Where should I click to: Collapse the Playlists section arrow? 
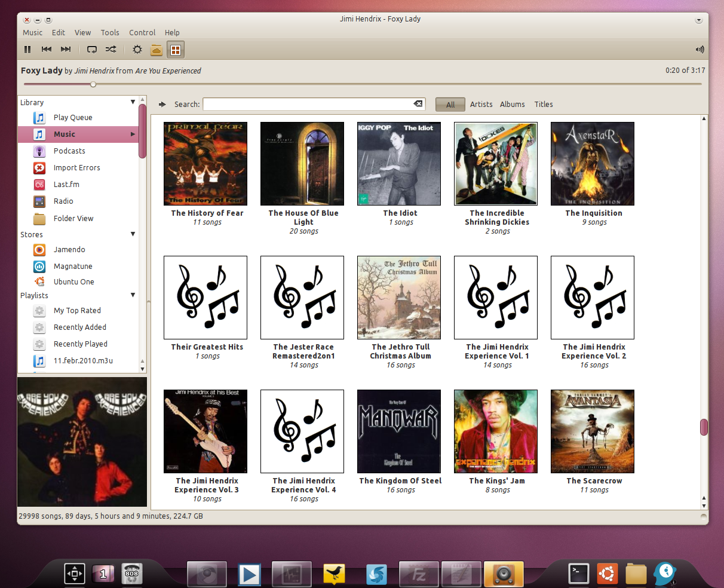tap(133, 295)
